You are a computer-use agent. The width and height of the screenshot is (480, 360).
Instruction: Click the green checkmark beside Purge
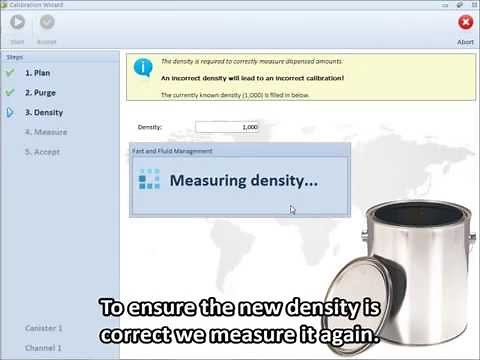10,92
